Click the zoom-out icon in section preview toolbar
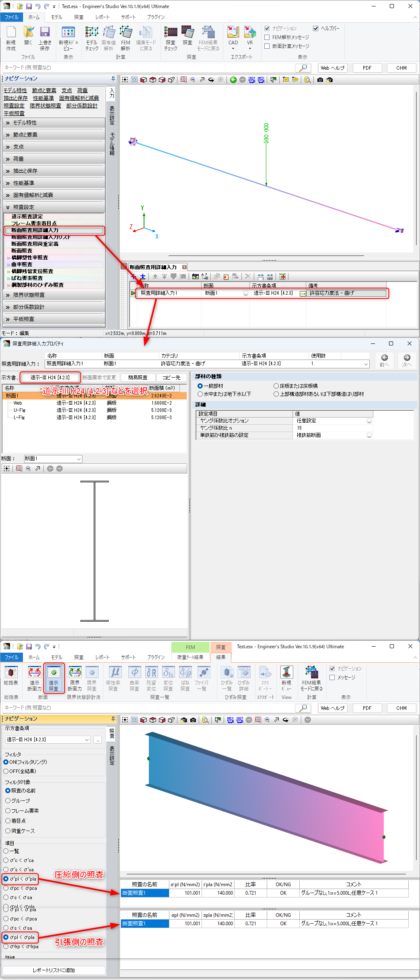This screenshot has width=420, height=980. 28,468
